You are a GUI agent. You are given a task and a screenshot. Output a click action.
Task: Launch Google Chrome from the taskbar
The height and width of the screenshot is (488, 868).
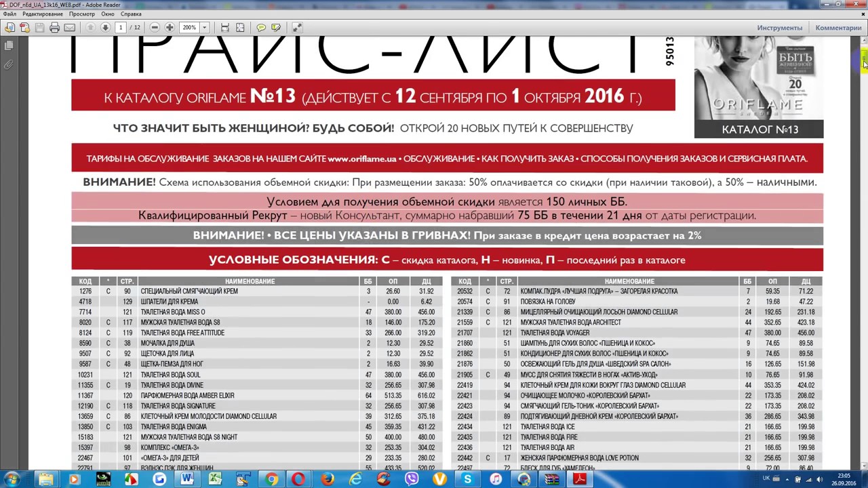(x=271, y=479)
